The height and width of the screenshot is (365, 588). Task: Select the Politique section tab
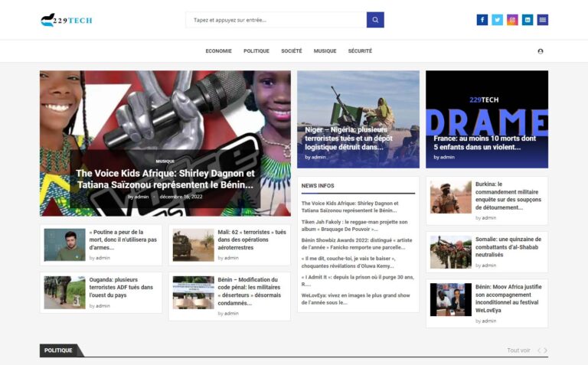click(x=58, y=350)
